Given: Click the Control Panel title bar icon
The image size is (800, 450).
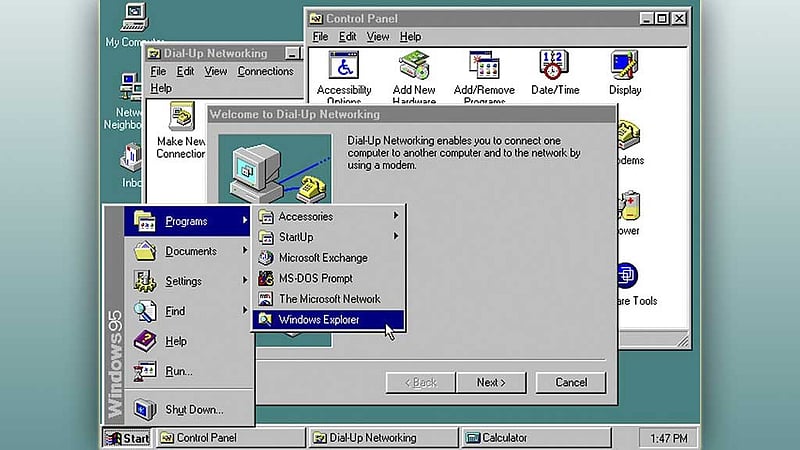Looking at the screenshot, I should pyautogui.click(x=316, y=19).
